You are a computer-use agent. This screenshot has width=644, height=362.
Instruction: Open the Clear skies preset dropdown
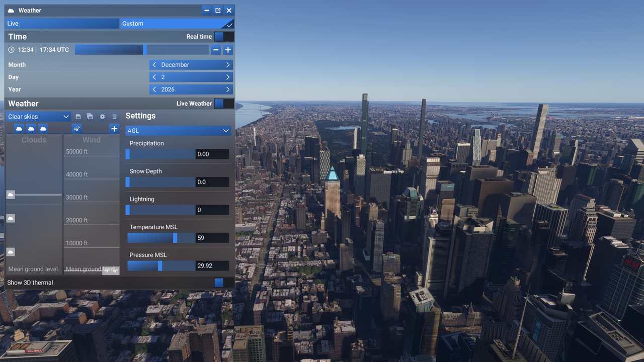38,117
